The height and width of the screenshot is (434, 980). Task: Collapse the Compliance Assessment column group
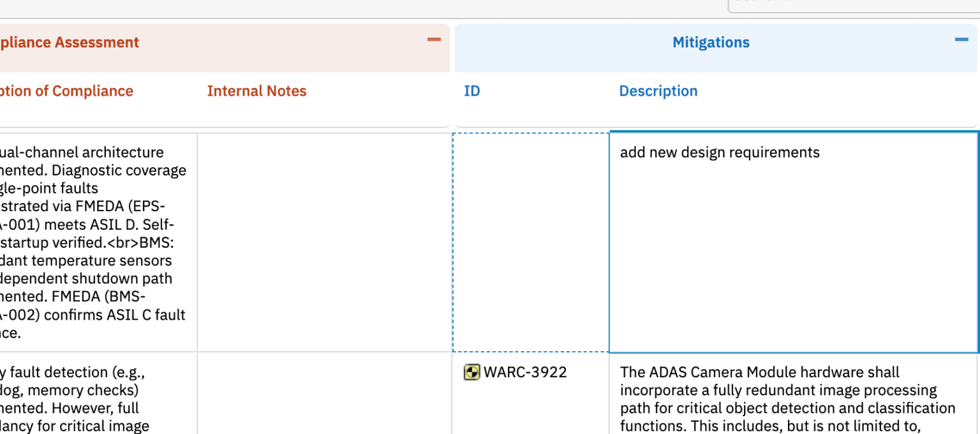pyautogui.click(x=434, y=40)
